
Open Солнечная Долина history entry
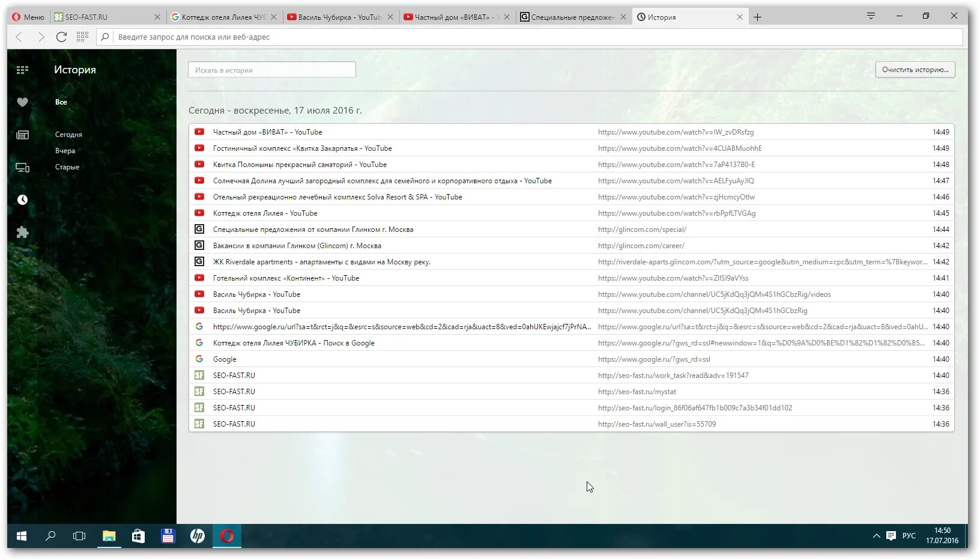pos(571,181)
